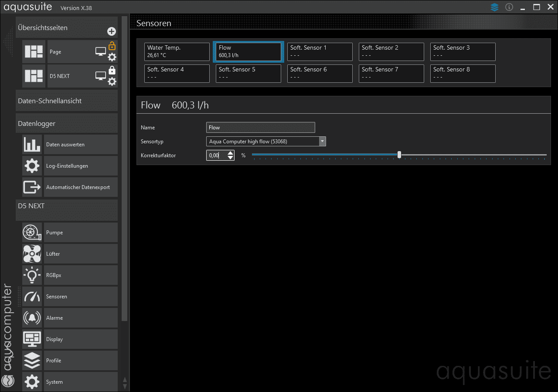Viewport: 558px width, 392px height.
Task: Click the Pumpe pump icon
Action: pos(32,233)
